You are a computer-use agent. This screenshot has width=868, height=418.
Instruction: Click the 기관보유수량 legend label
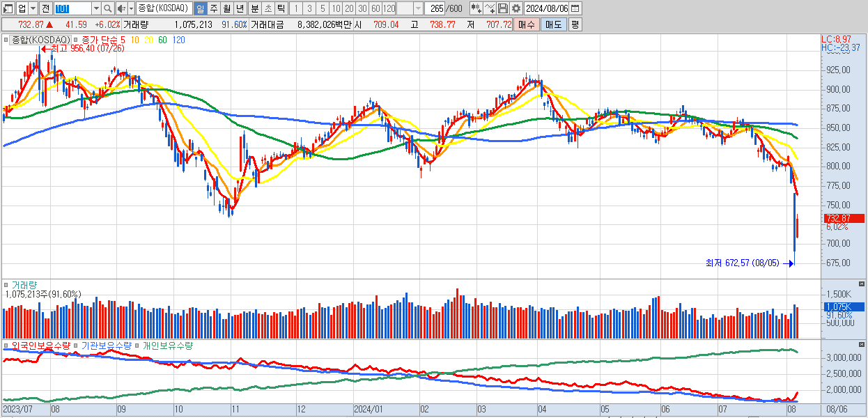pyautogui.click(x=106, y=346)
